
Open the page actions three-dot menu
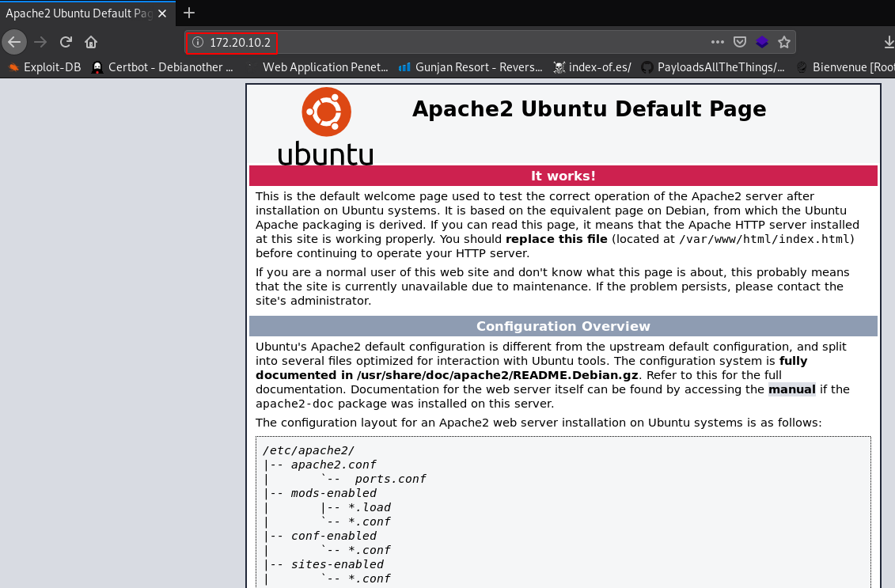tap(718, 42)
